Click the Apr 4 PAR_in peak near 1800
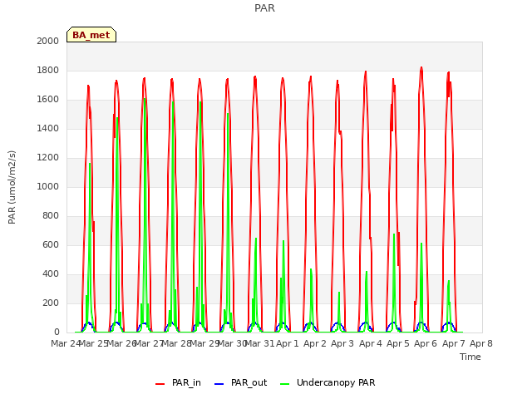The height and width of the screenshot is (399, 532). (366, 72)
